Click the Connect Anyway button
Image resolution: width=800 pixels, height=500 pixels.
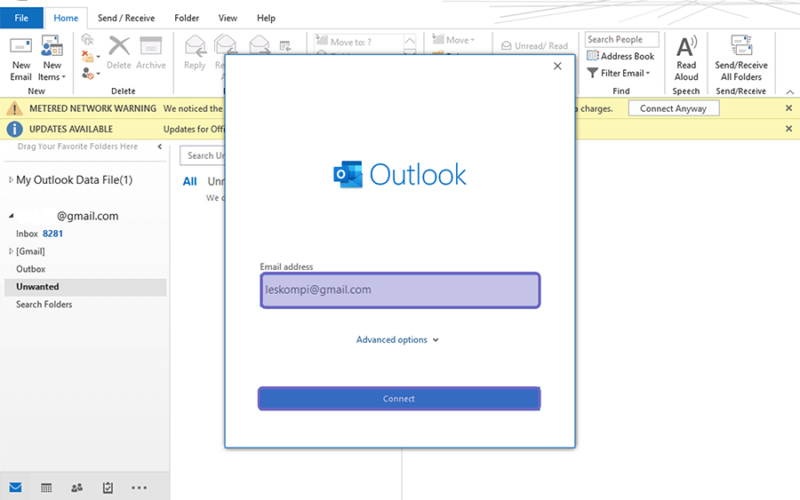673,108
